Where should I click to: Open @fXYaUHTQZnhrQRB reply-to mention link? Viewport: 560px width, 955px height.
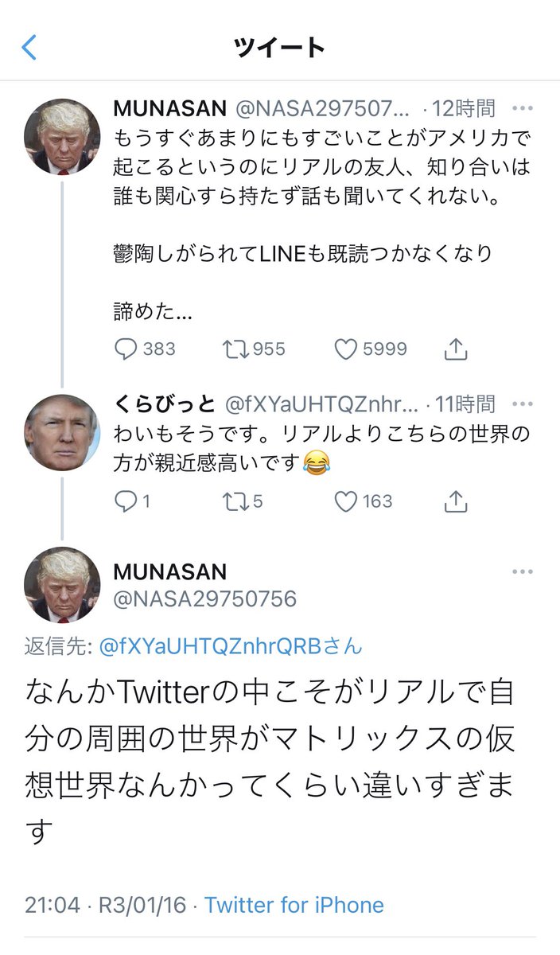pos(232,647)
